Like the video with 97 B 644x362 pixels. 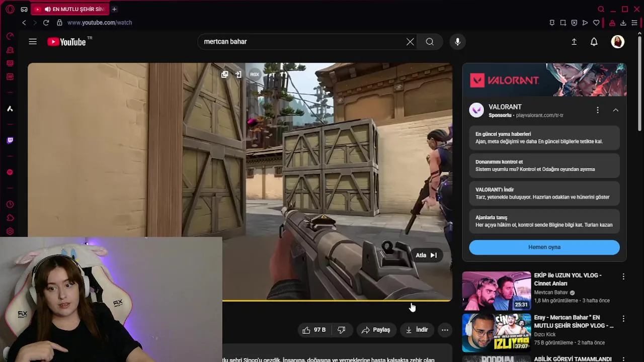click(x=314, y=330)
